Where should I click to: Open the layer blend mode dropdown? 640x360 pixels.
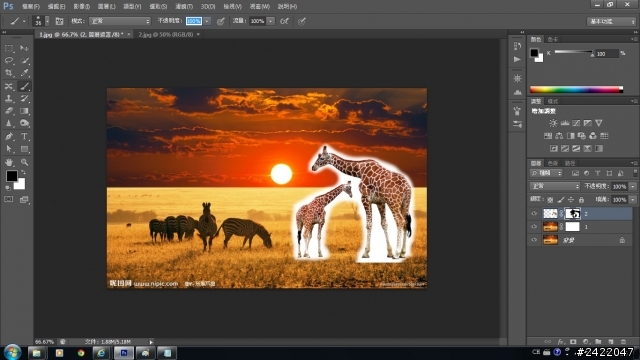pyautogui.click(x=555, y=186)
